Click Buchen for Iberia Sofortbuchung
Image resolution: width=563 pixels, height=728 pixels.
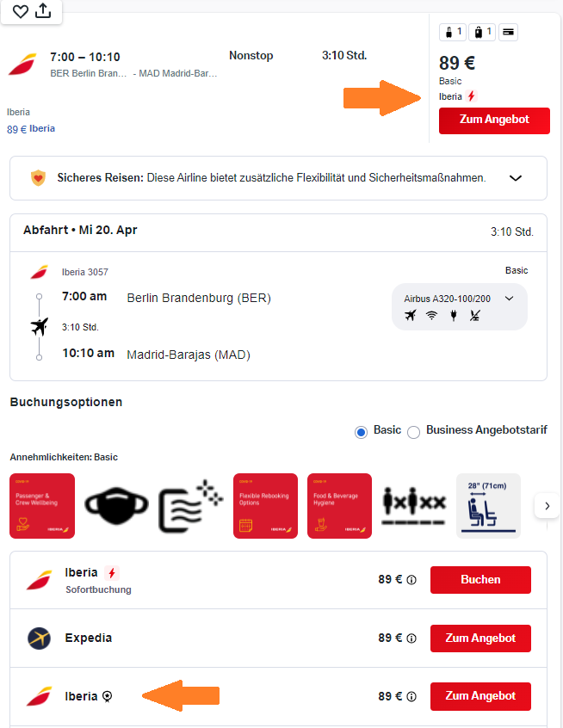click(x=480, y=580)
